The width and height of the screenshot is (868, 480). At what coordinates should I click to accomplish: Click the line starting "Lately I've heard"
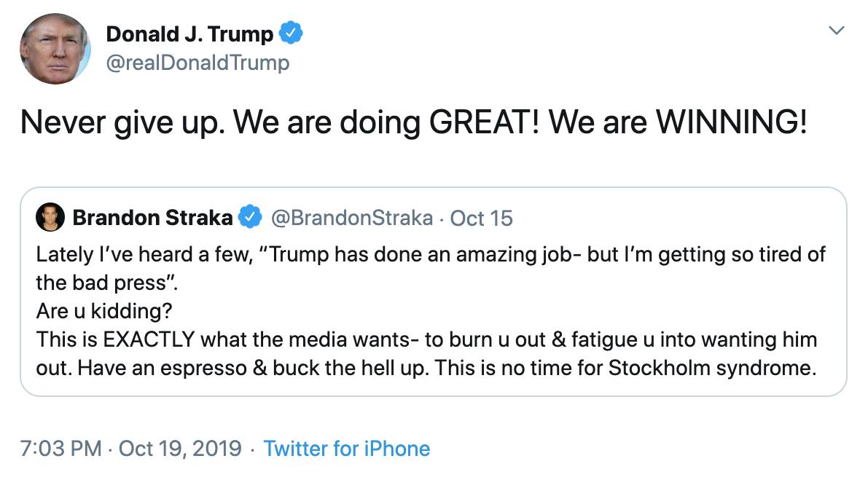click(430, 256)
